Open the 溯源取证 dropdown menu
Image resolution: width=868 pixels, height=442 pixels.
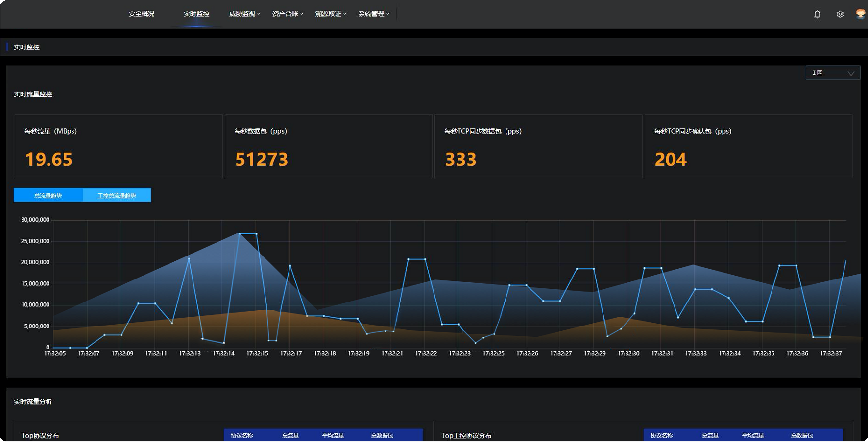331,14
